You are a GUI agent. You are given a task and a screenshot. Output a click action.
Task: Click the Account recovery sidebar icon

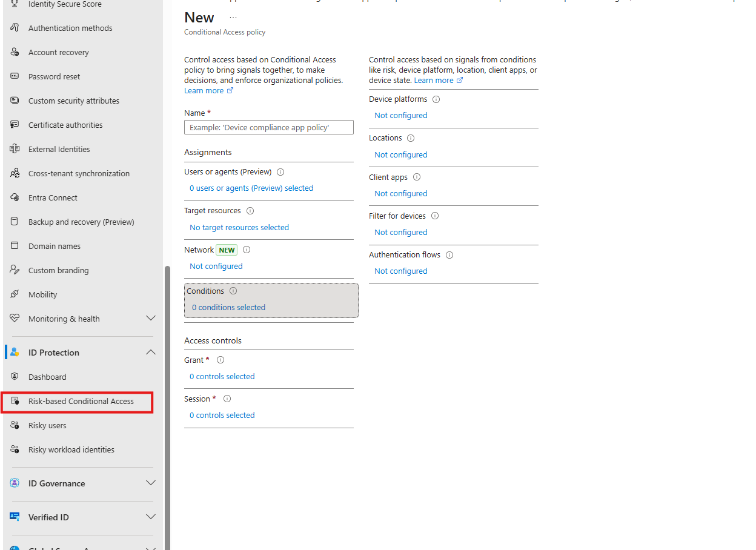pos(15,52)
